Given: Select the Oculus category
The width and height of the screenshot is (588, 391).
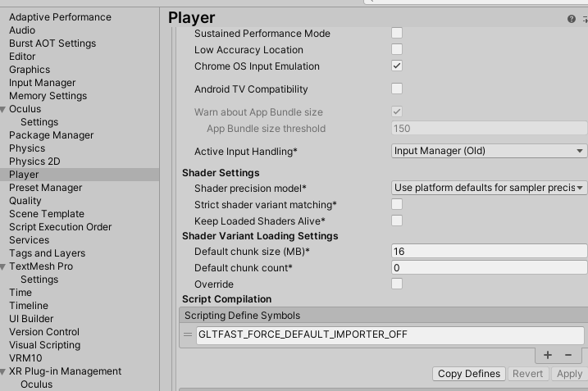Looking at the screenshot, I should coord(25,109).
